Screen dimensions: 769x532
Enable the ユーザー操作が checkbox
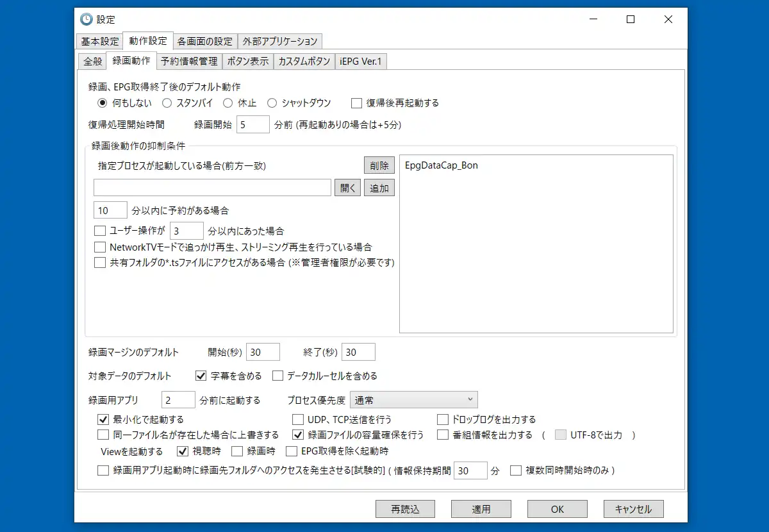coord(99,231)
